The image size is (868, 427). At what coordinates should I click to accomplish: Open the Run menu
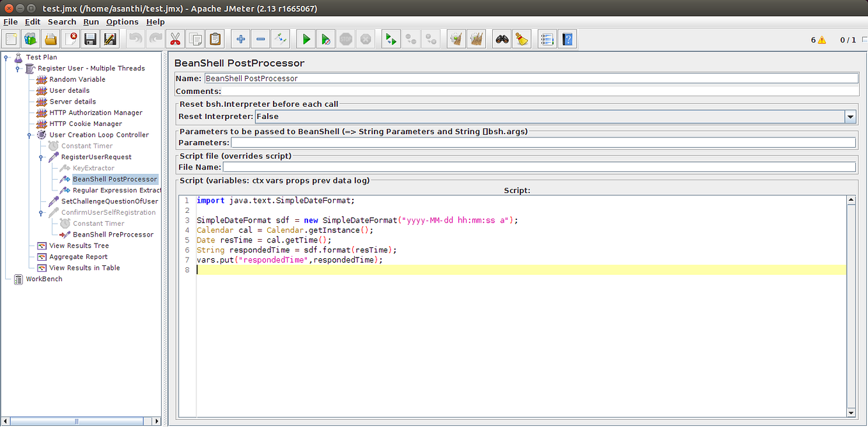91,21
